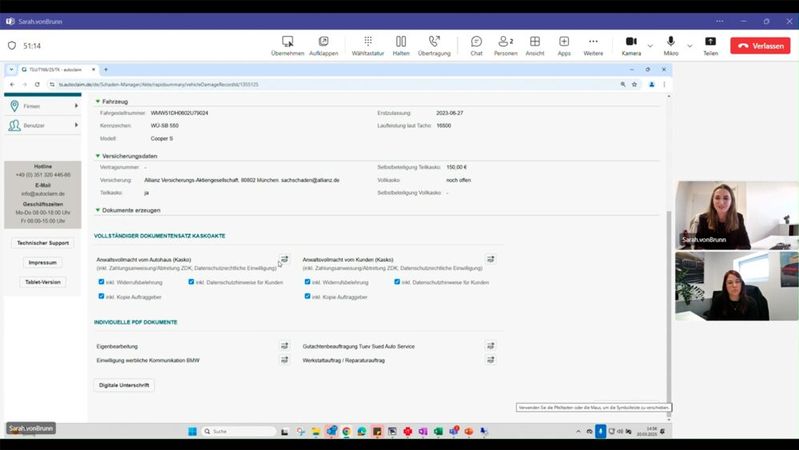Click the Verlassen button to leave call
The image size is (799, 450).
759,45
